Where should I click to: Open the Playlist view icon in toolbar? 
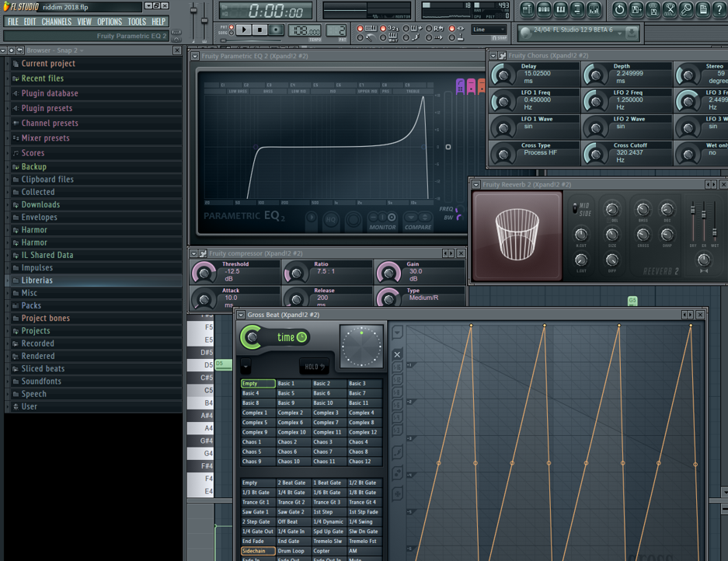pos(527,9)
